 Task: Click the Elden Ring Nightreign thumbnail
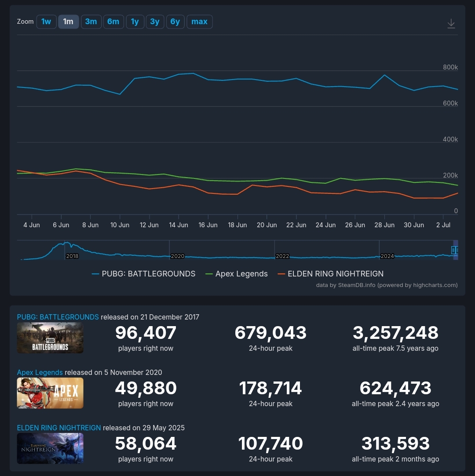[50, 448]
